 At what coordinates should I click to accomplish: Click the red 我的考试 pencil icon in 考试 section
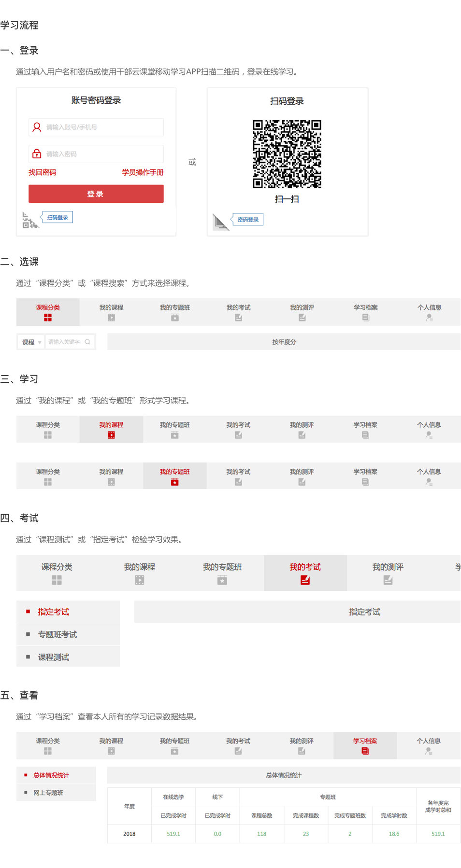pyautogui.click(x=305, y=580)
